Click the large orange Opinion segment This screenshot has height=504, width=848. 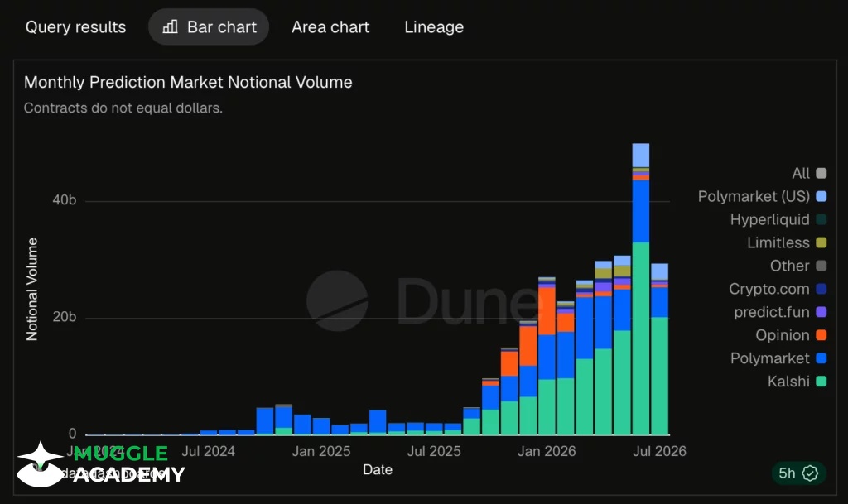[x=547, y=311]
